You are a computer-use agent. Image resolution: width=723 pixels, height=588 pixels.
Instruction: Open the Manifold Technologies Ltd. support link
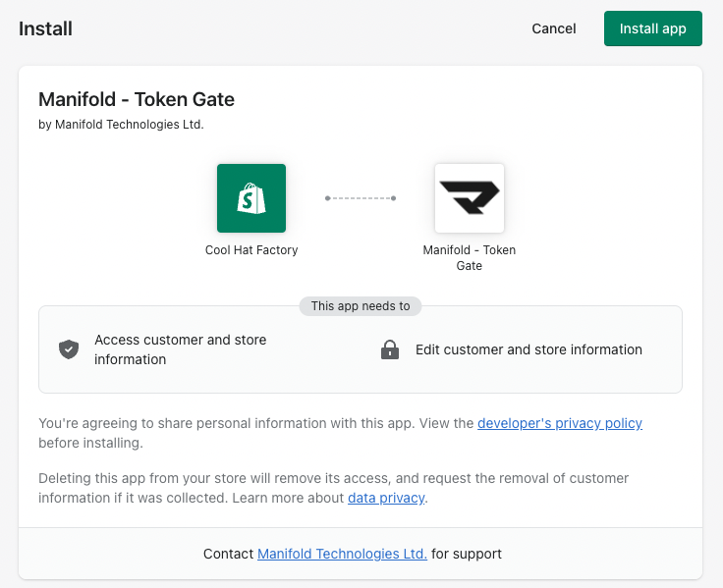(342, 554)
